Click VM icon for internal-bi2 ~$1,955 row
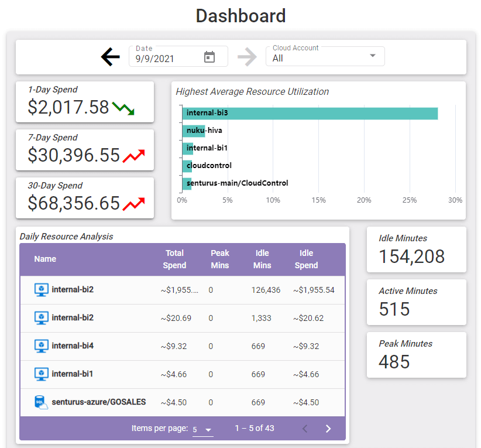481x448 pixels. point(41,290)
